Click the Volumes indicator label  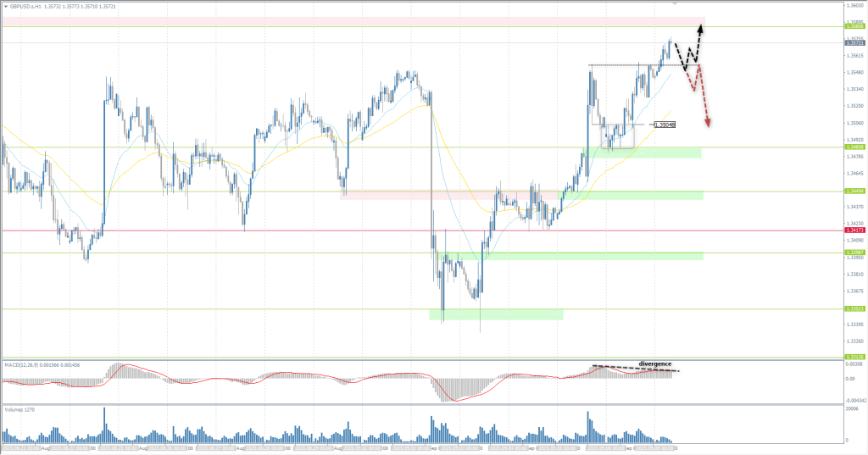(17, 409)
